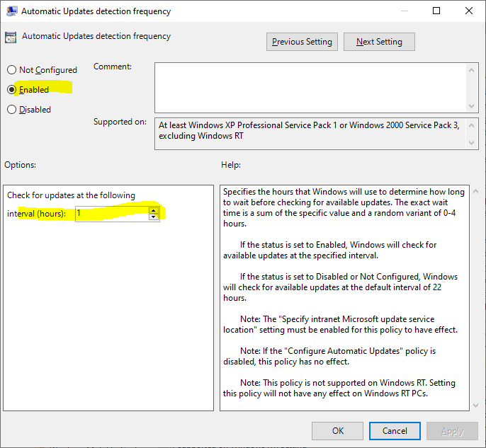486x448 pixels.
Task: Click Supported on scroll down arrow
Action: tap(471, 143)
